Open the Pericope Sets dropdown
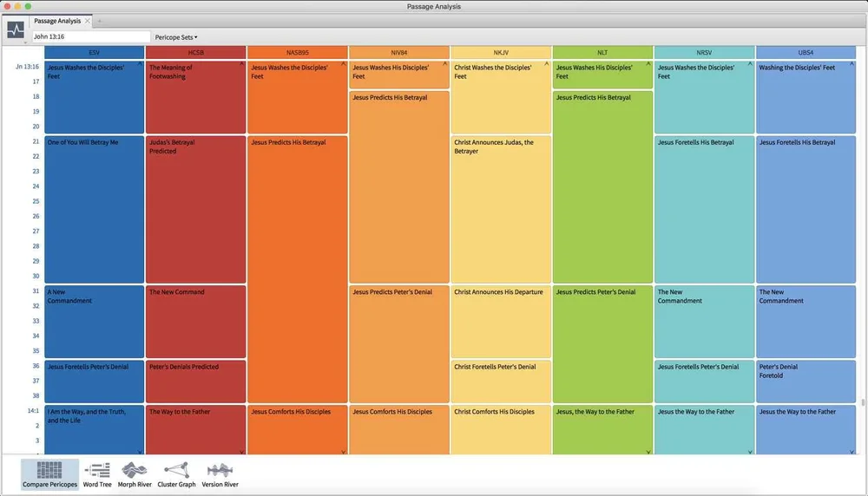 (176, 37)
